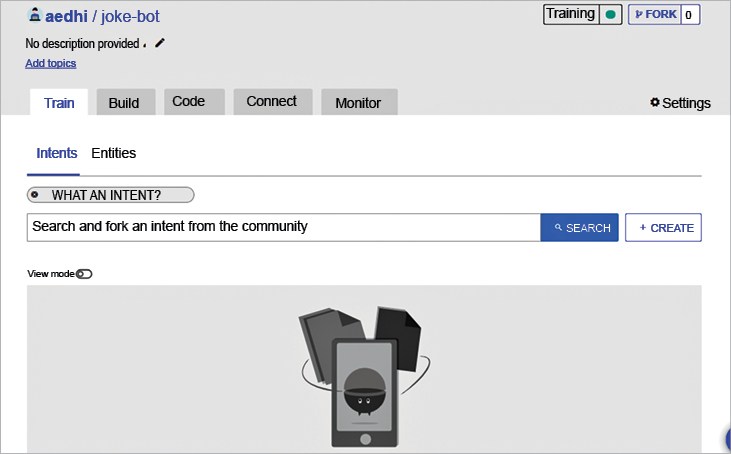Viewport: 731px width, 454px height.
Task: Show the Entities sub-tab
Action: (x=113, y=154)
